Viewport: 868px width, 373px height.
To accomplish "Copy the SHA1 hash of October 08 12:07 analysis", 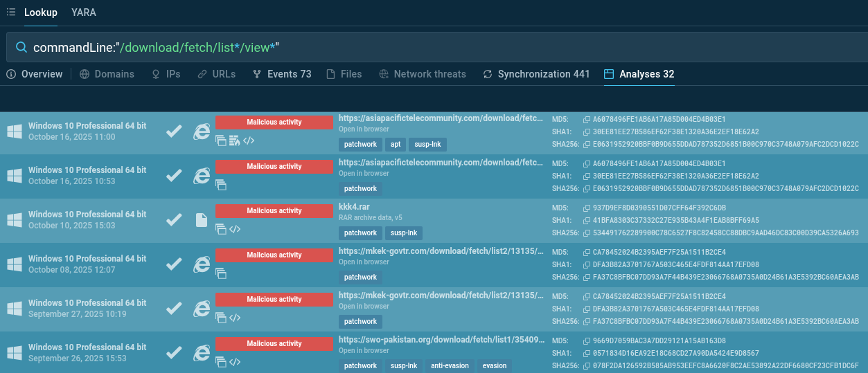I will pyautogui.click(x=587, y=264).
